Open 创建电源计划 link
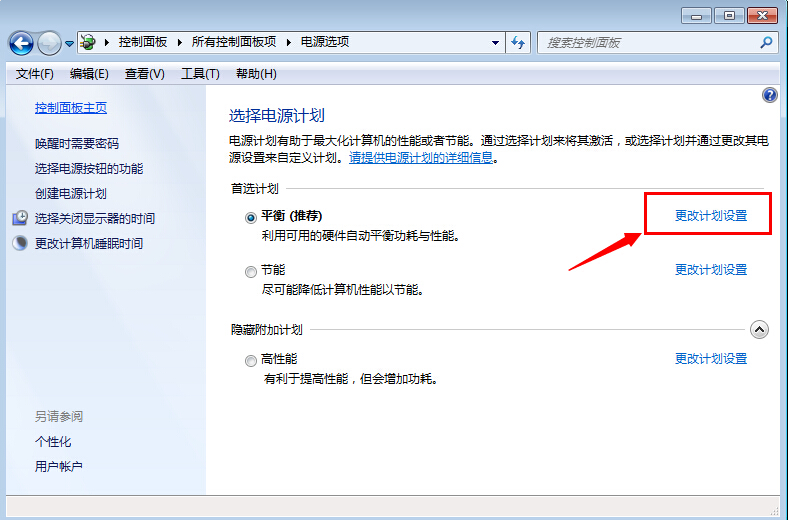788x520 pixels. click(71, 193)
